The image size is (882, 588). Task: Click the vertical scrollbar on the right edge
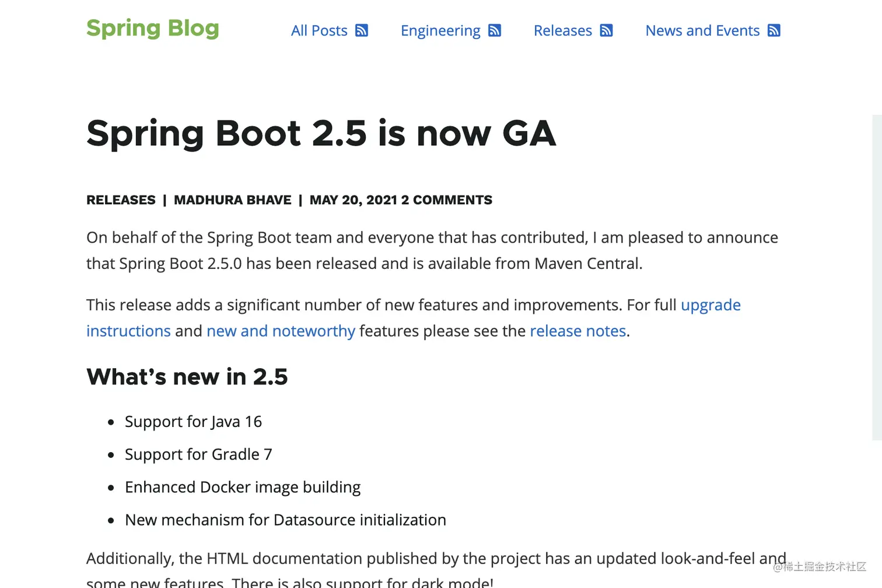tap(877, 277)
